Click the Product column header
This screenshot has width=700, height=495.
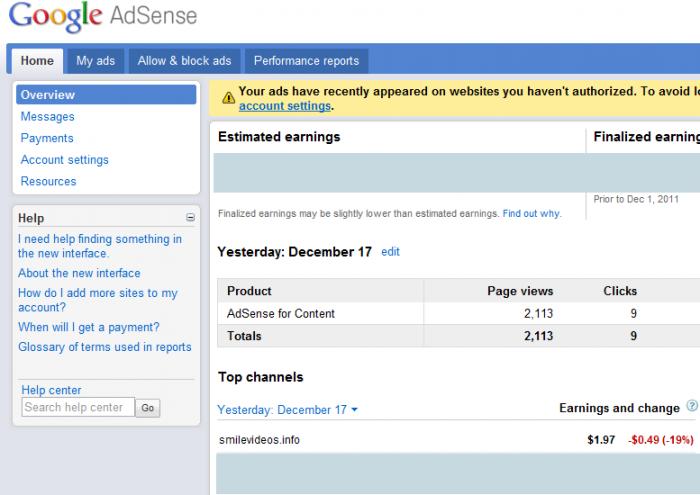tap(249, 291)
